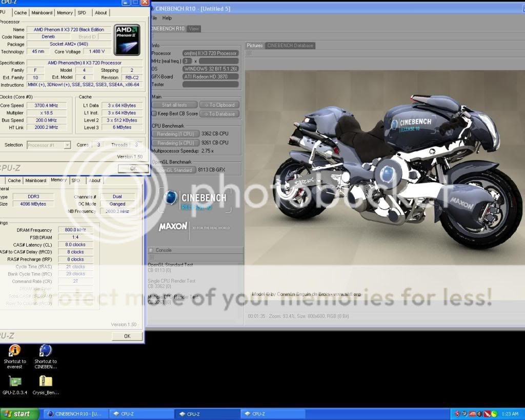Image resolution: width=525 pixels, height=420 pixels.
Task: Select the Pictures tab
Action: click(x=255, y=46)
